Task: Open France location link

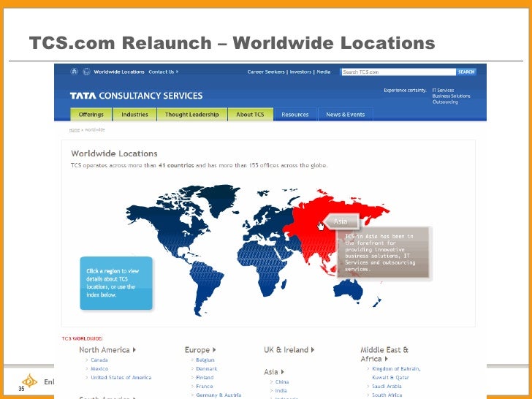Action: click(x=205, y=387)
